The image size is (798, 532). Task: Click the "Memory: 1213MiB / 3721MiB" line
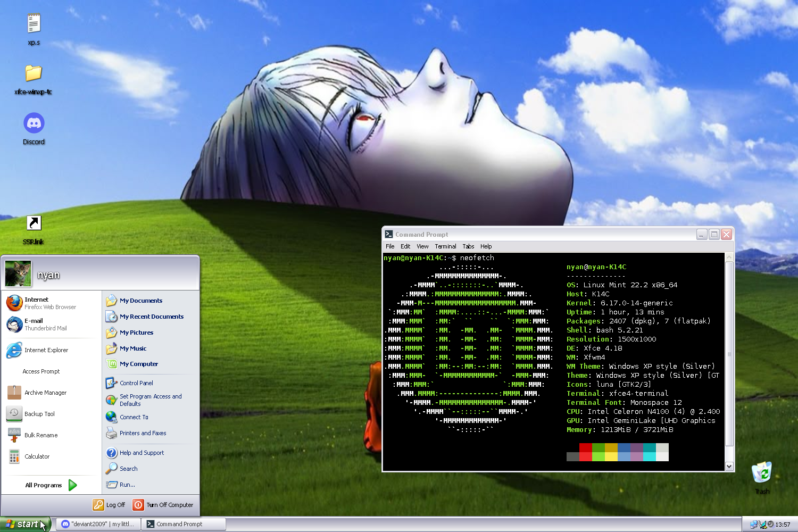pyautogui.click(x=620, y=430)
